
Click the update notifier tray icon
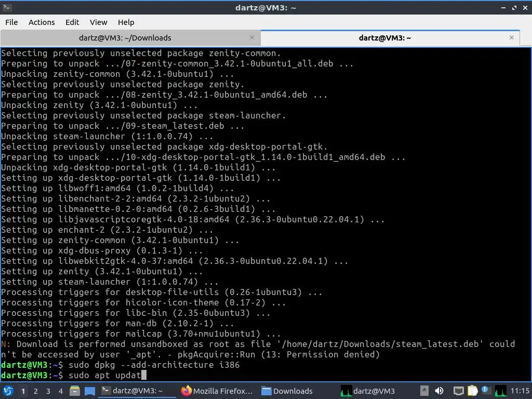(486, 390)
